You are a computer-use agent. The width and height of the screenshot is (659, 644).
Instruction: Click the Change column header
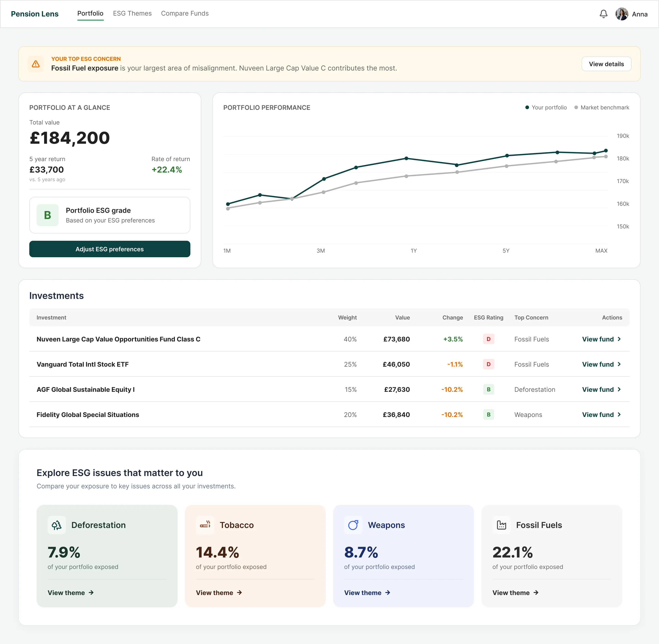(452, 318)
